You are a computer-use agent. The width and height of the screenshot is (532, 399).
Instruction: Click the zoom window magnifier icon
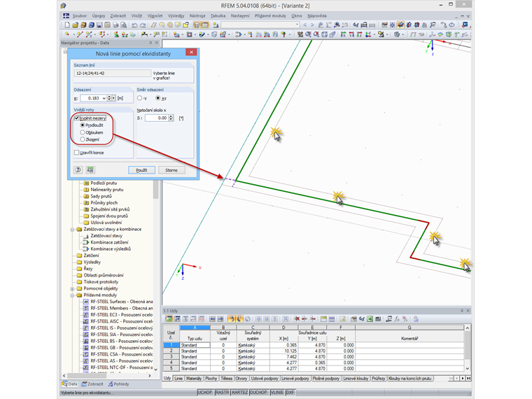tap(308, 34)
